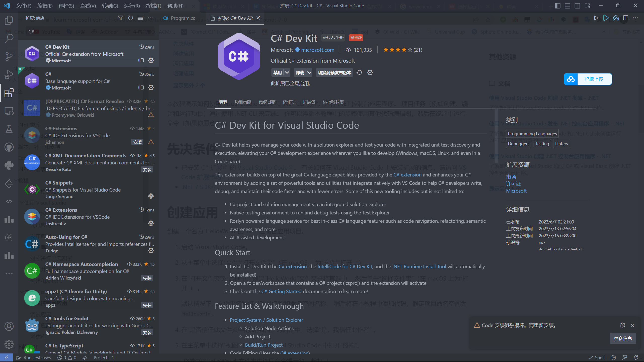
Task: Toggle the primary side bar layout button
Action: (557, 6)
